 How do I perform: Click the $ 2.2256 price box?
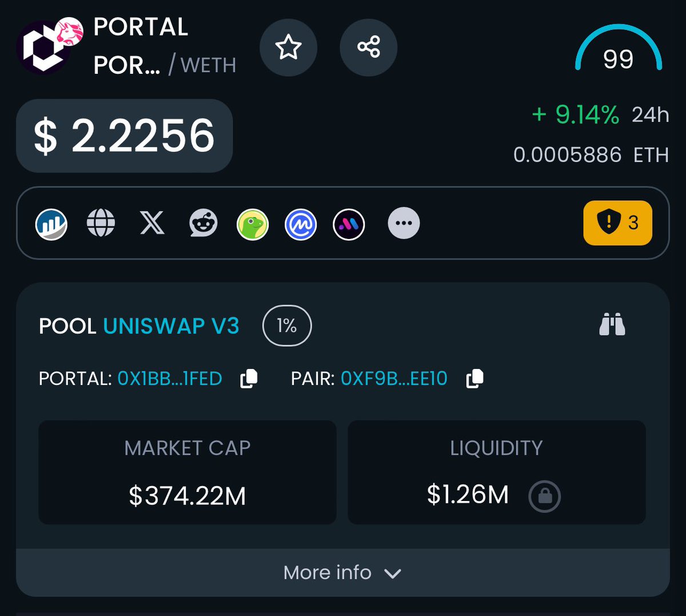124,136
